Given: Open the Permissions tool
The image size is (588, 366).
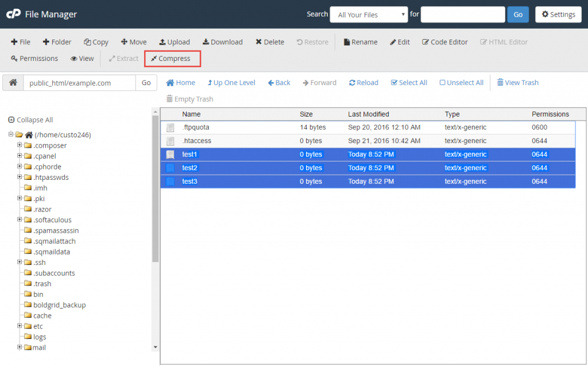Looking at the screenshot, I should [x=34, y=58].
